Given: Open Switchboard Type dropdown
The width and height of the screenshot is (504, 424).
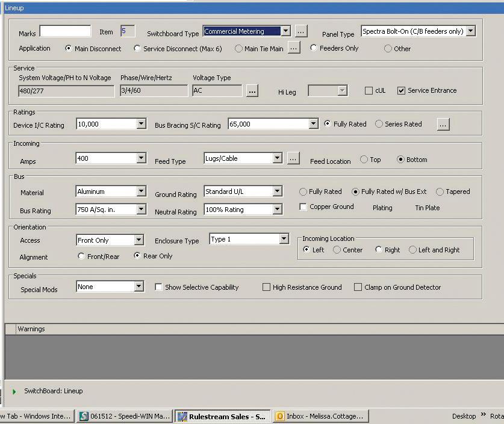Looking at the screenshot, I should (285, 31).
